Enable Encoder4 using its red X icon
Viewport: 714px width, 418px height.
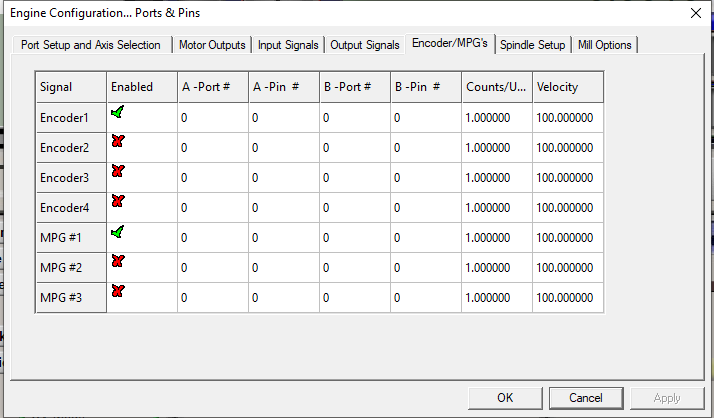tap(118, 201)
